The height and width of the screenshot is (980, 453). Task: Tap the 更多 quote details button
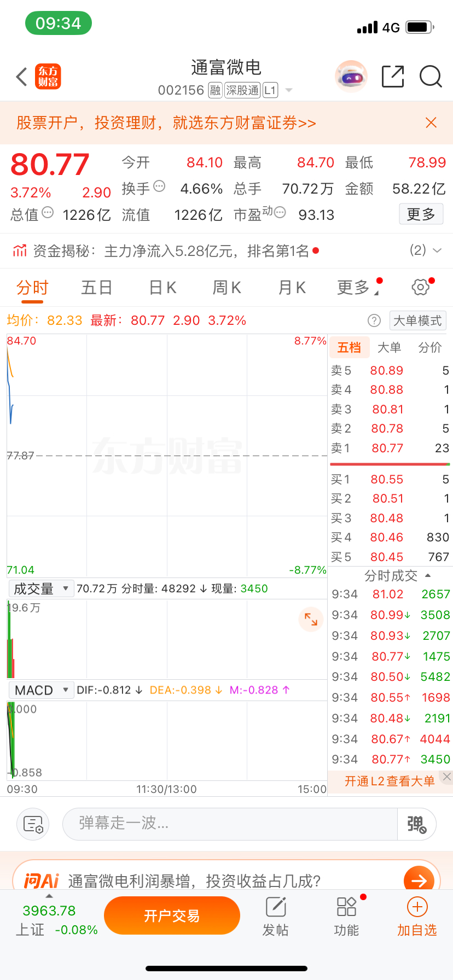(x=421, y=214)
